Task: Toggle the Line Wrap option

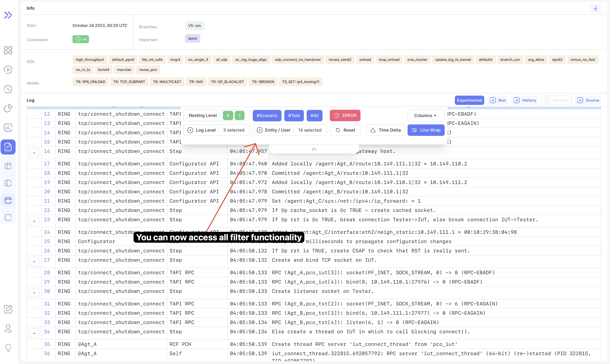Action: (x=426, y=130)
